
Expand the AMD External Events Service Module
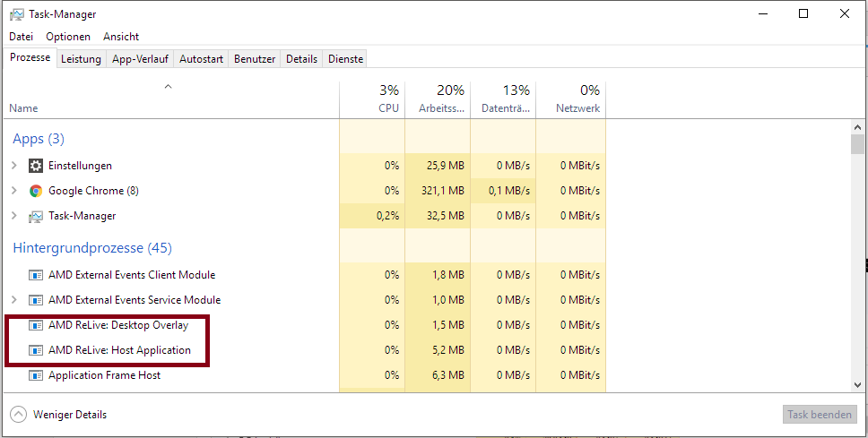coord(13,300)
